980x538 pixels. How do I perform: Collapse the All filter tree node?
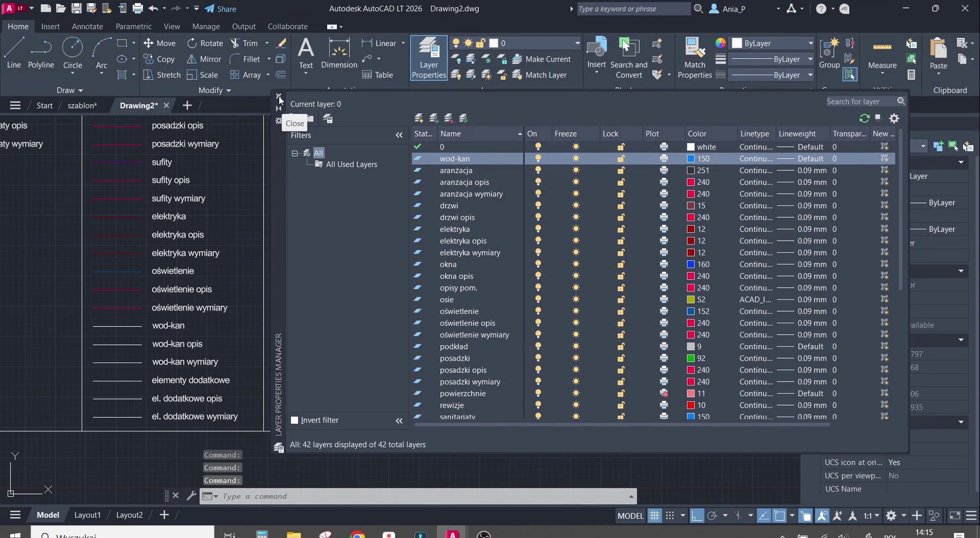click(295, 153)
